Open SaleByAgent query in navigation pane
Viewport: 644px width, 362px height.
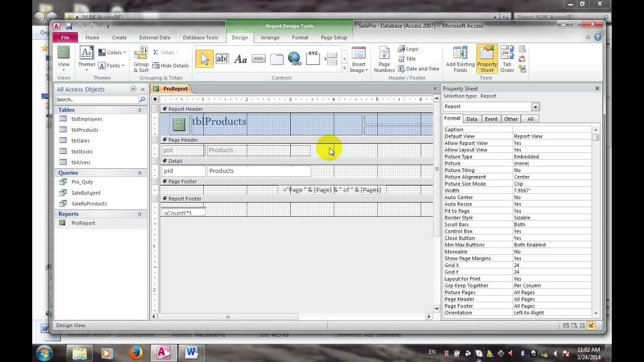[86, 193]
